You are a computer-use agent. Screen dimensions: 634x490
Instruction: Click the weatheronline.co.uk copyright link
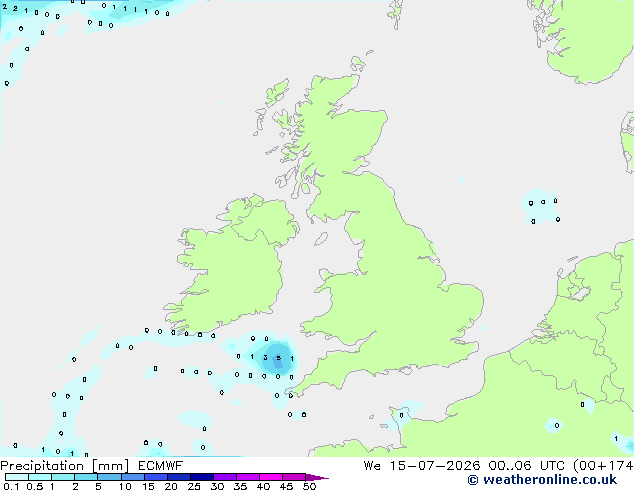pos(542,480)
